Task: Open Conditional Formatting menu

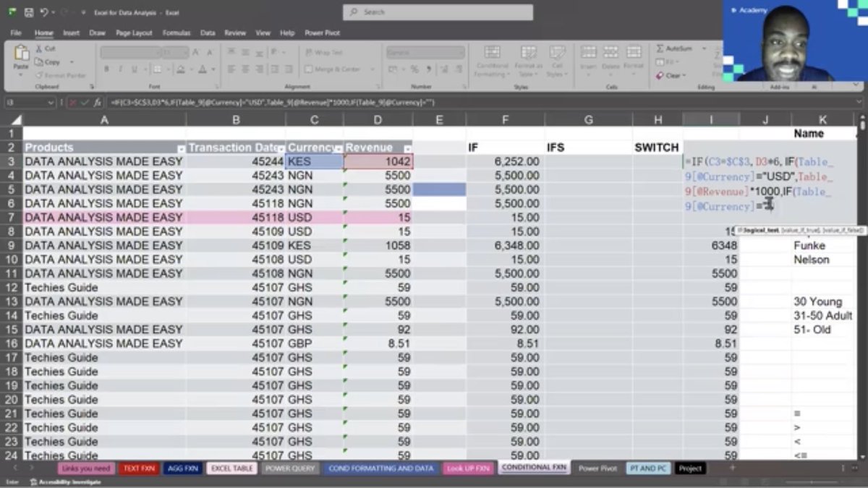Action: (492, 61)
